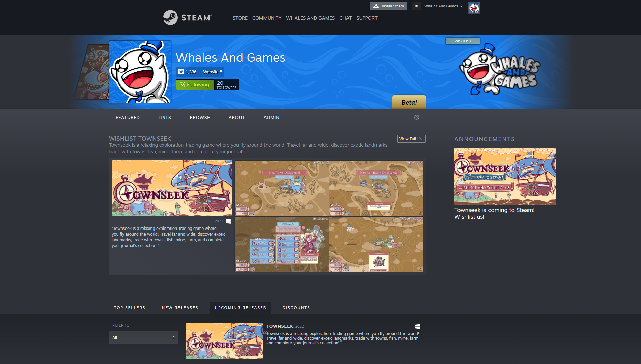Select the DISCOUNTS tab
Viewport: 641px width, 364px height.
(296, 308)
